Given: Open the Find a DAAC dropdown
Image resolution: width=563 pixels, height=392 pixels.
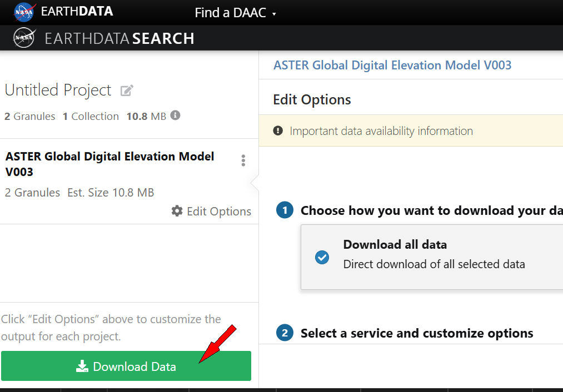Looking at the screenshot, I should 235,13.
